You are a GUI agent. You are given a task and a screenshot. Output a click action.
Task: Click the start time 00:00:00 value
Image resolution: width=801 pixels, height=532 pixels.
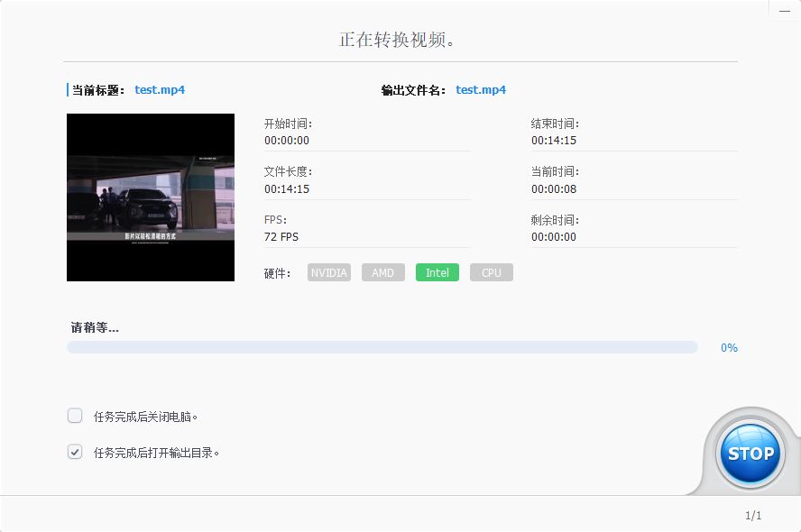point(287,141)
